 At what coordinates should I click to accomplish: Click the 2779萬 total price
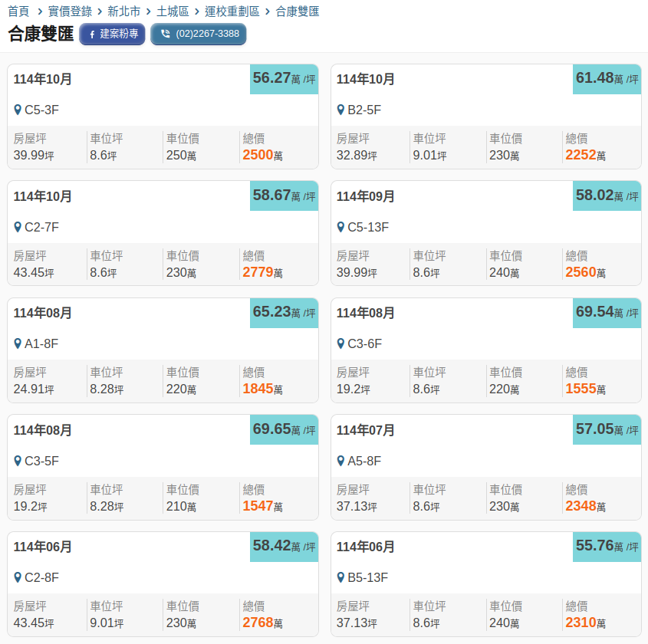click(x=262, y=272)
